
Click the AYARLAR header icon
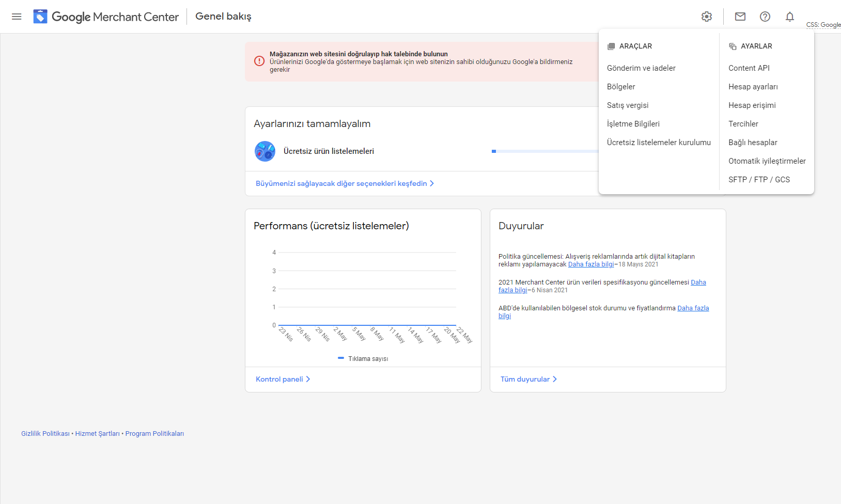733,46
